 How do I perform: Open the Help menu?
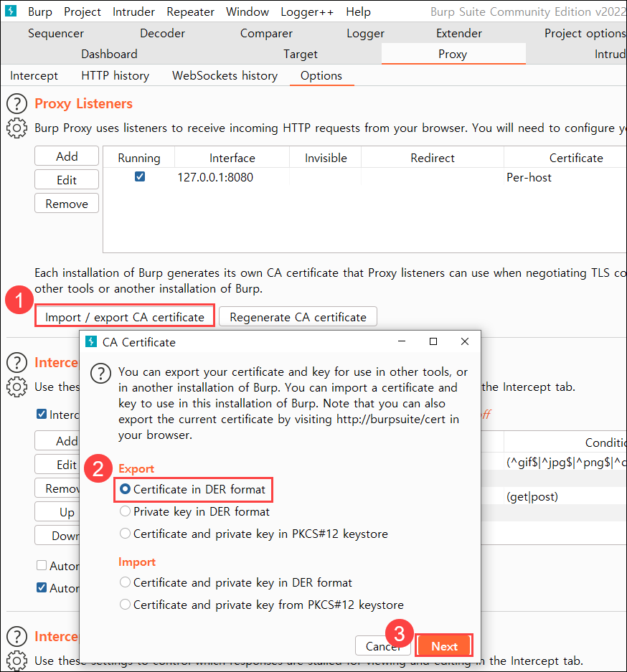click(358, 11)
